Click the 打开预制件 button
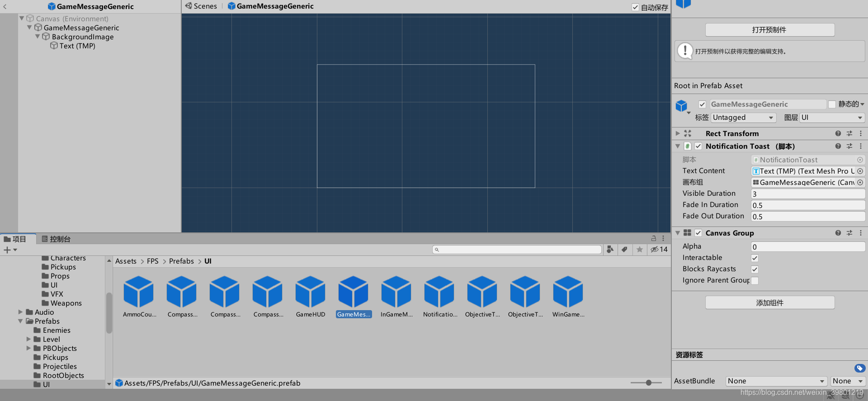 point(770,30)
